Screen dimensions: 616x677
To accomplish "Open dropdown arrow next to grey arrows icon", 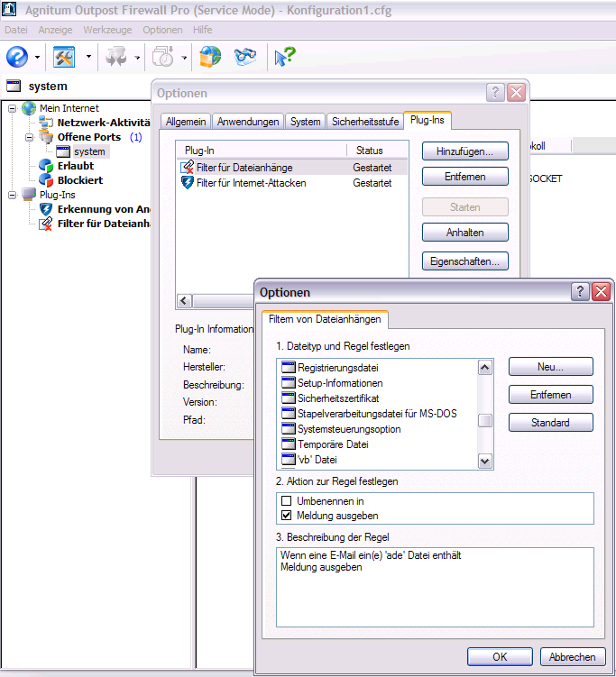I will coord(137,57).
